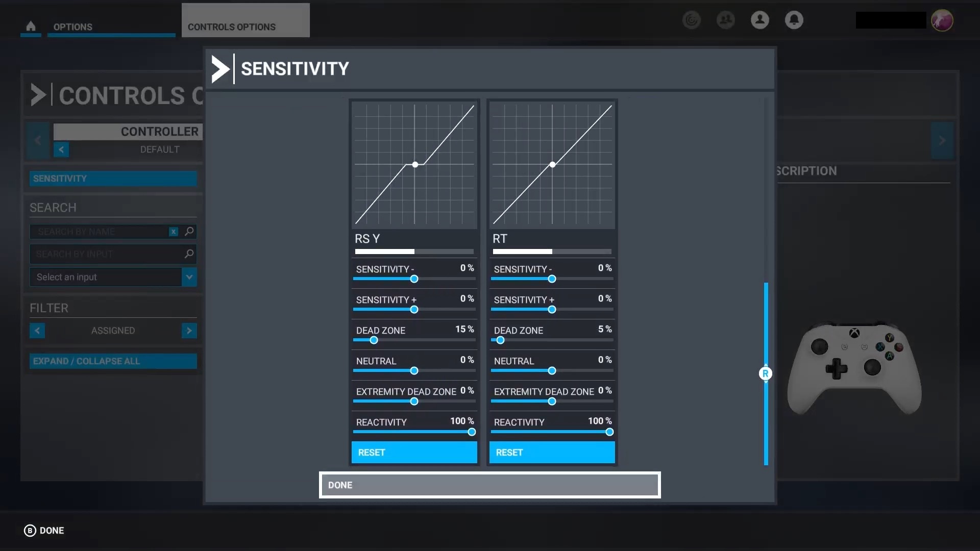Viewport: 980px width, 551px height.
Task: Click EXPAND / COLLAPSE ALL button
Action: 112,361
